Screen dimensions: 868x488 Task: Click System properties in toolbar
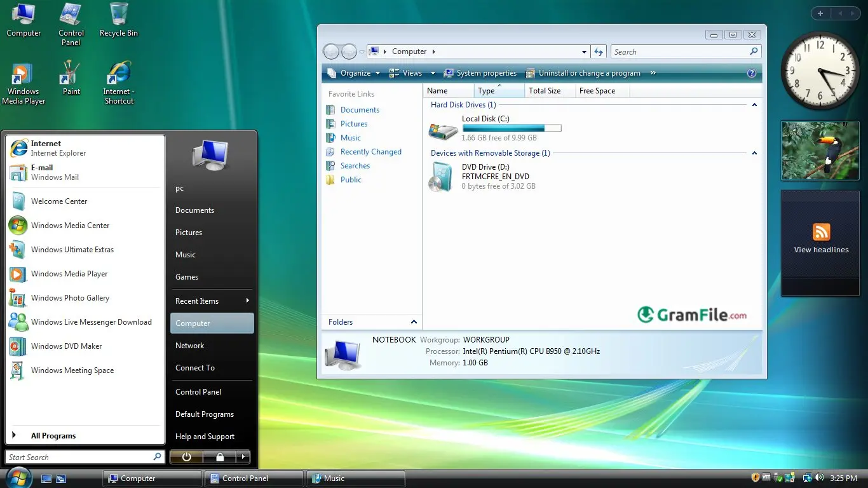point(480,73)
